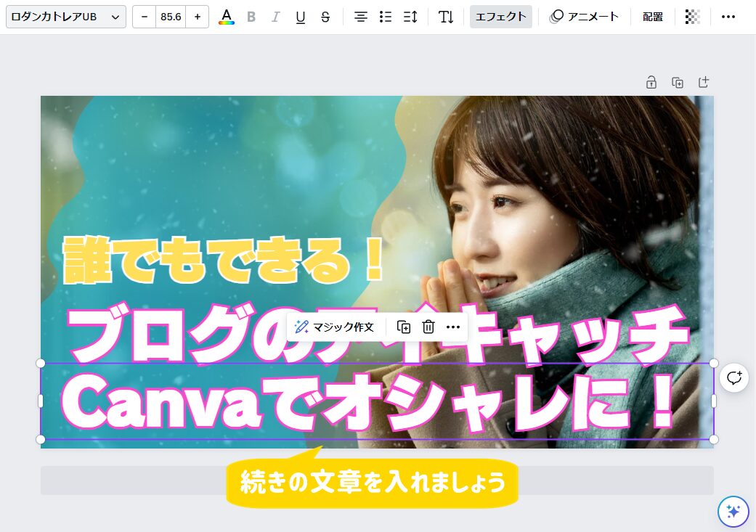Open more options in top toolbar

tap(728, 17)
